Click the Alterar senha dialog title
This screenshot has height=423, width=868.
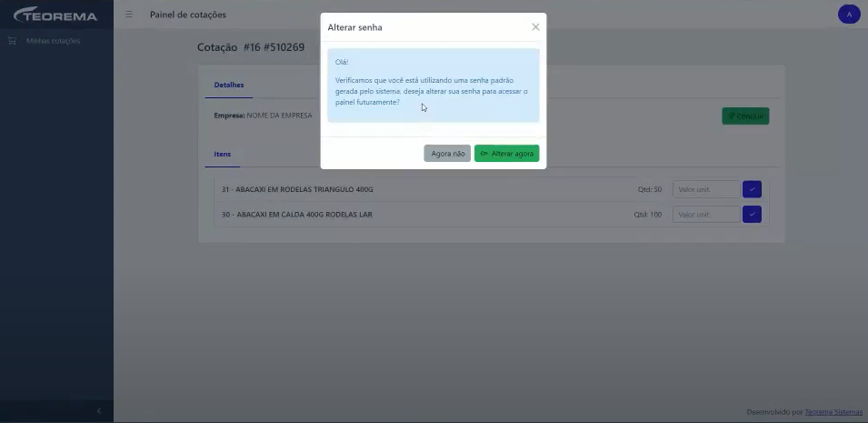354,27
